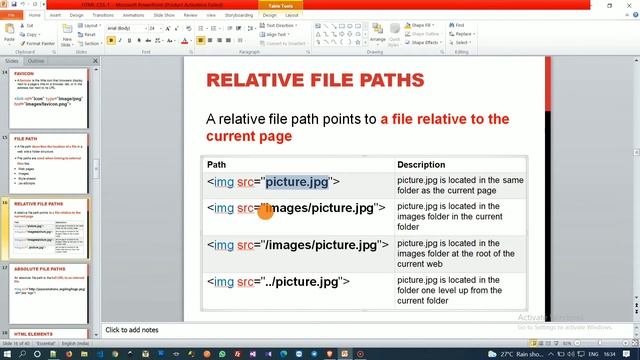Open the Align Text dropdown
This screenshot has width=640, height=360.
pos(274,34)
